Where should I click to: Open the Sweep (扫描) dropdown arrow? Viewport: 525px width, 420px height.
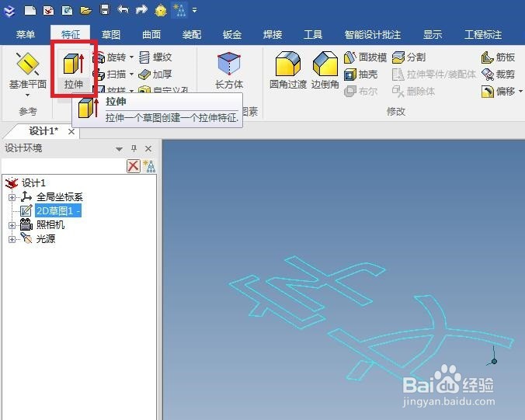(131, 74)
